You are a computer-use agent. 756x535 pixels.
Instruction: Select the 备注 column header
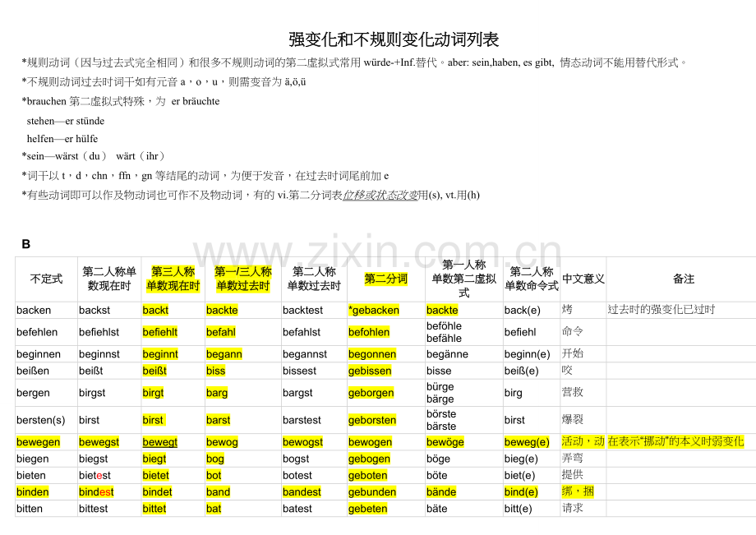tap(684, 279)
